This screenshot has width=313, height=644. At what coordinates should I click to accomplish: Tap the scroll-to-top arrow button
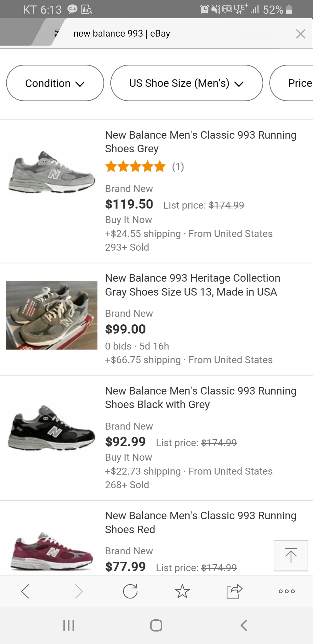point(291,556)
